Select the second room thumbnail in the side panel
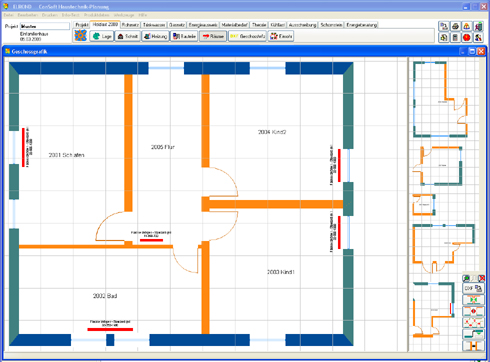Viewport: 490px width, 362px height. coord(438,166)
